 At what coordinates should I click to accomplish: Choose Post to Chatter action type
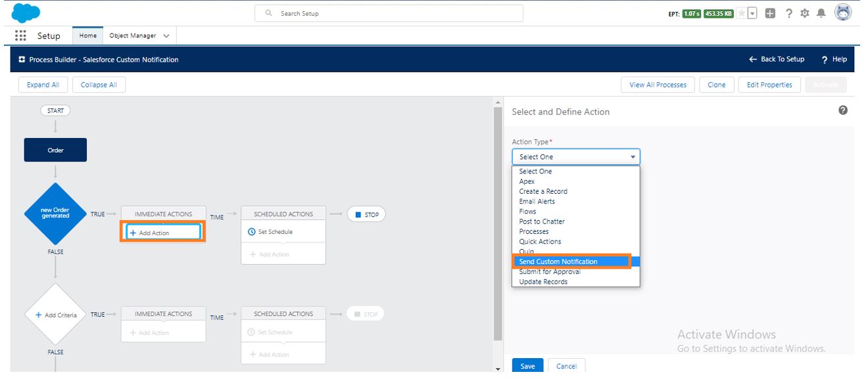coord(576,221)
